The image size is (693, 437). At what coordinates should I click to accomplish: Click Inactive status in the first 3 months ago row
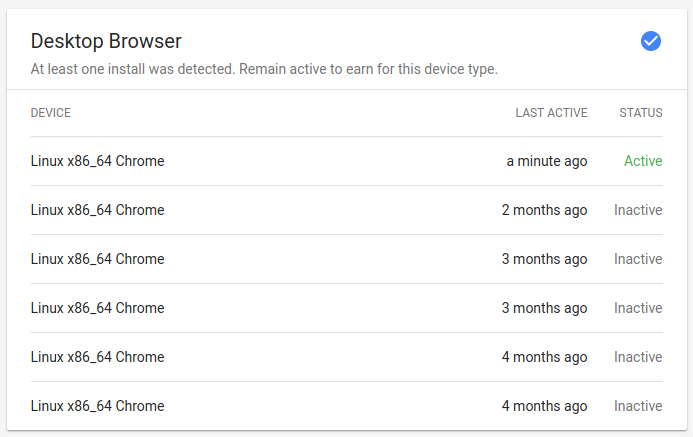(x=638, y=259)
